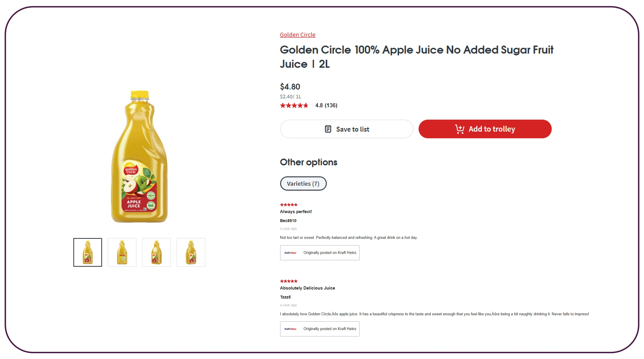Click the Kraft Heinz logo in Bec8510's review
This screenshot has width=644, height=359.
coord(291,252)
